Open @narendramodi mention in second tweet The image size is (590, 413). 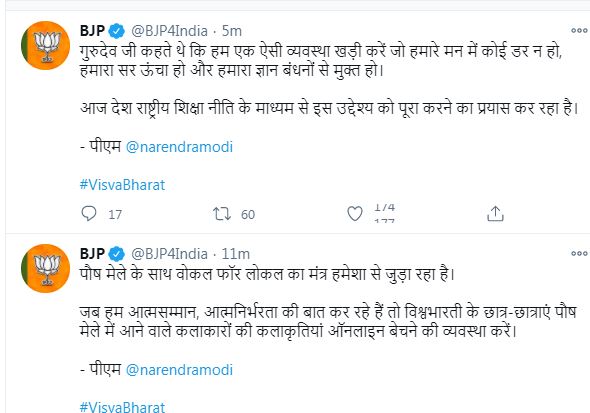(x=179, y=370)
